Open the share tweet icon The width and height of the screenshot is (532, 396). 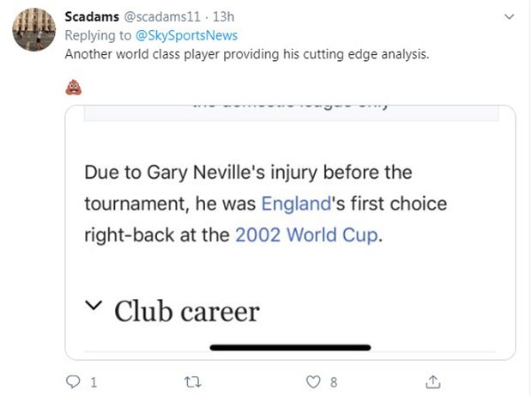[x=433, y=380]
